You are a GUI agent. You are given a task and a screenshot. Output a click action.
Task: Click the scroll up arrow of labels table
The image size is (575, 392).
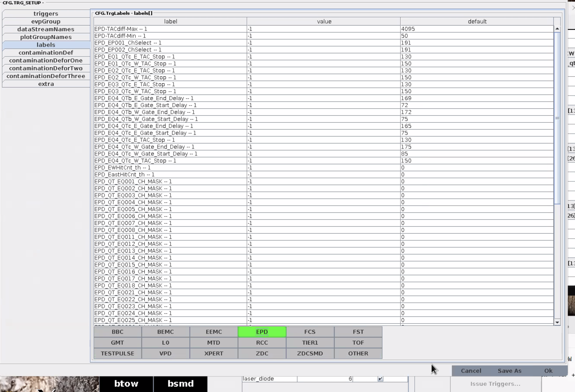click(557, 28)
